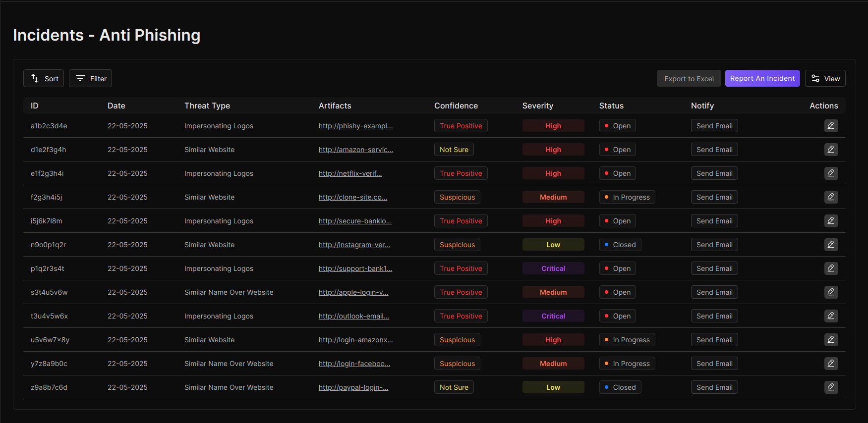868x423 pixels.
Task: Click edit icon in u5v6w7x8y row
Action: [x=831, y=340]
